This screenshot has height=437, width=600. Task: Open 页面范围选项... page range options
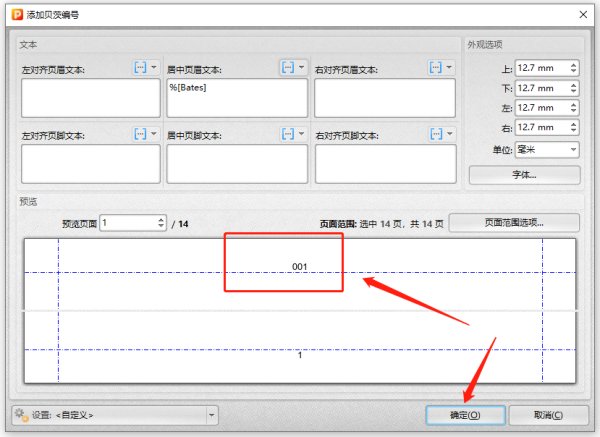tap(514, 223)
